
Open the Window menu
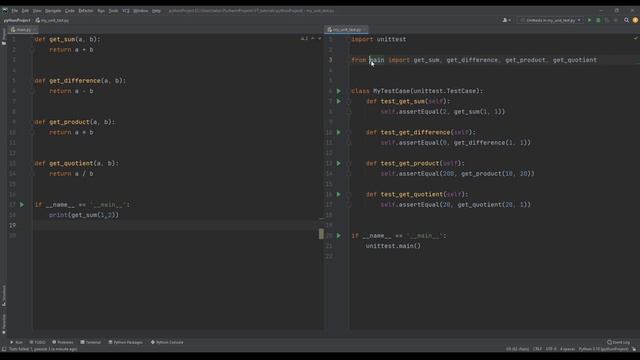[x=141, y=11]
